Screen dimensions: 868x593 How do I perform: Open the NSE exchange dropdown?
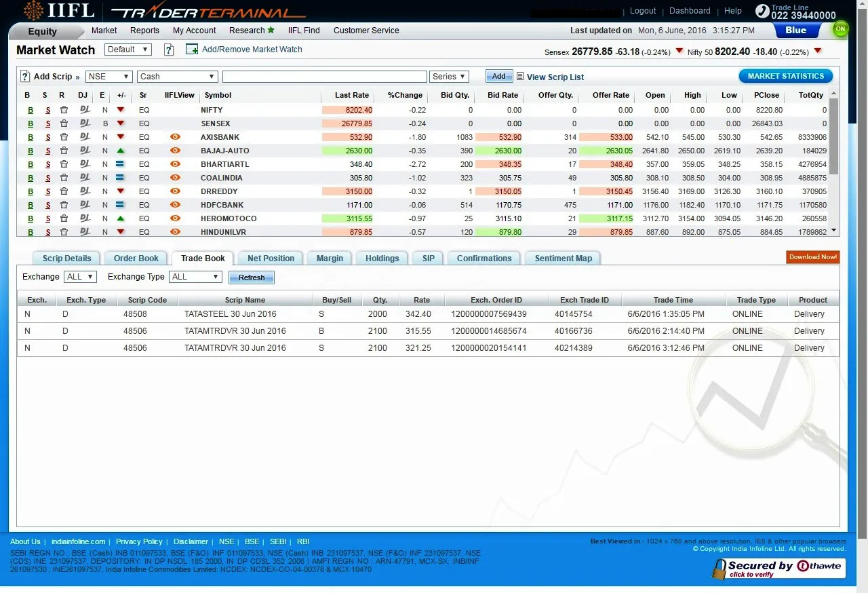tap(108, 77)
